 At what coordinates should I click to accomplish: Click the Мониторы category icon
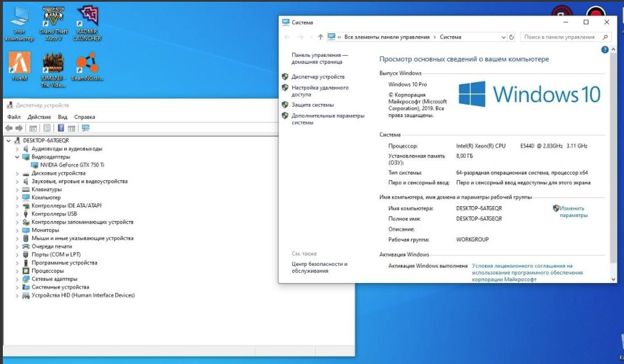[x=26, y=230]
